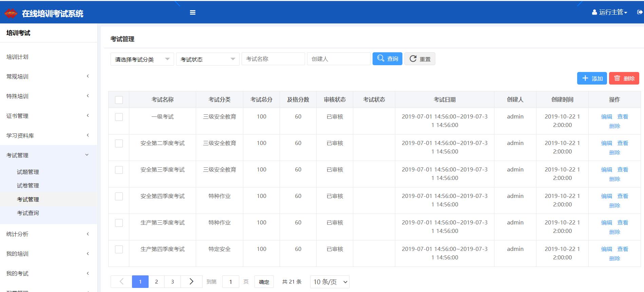Screen dimensions: 644x292
Task: Check the box for 一级考试 row
Action: 119,117
